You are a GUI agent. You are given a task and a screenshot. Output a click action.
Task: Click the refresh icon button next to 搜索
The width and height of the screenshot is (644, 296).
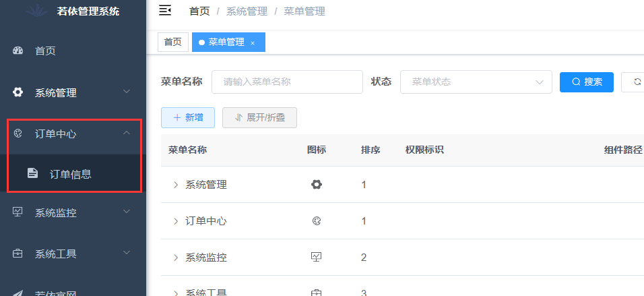[x=633, y=82]
